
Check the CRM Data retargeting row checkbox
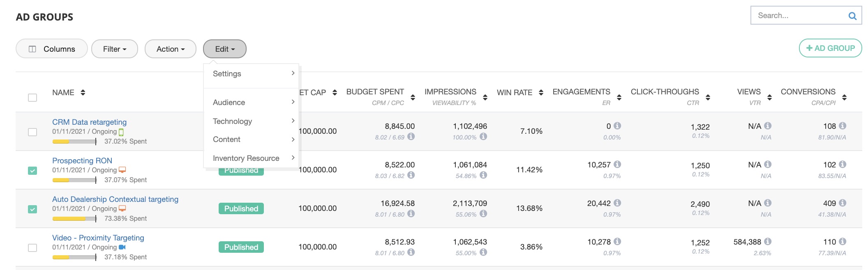tap(32, 132)
